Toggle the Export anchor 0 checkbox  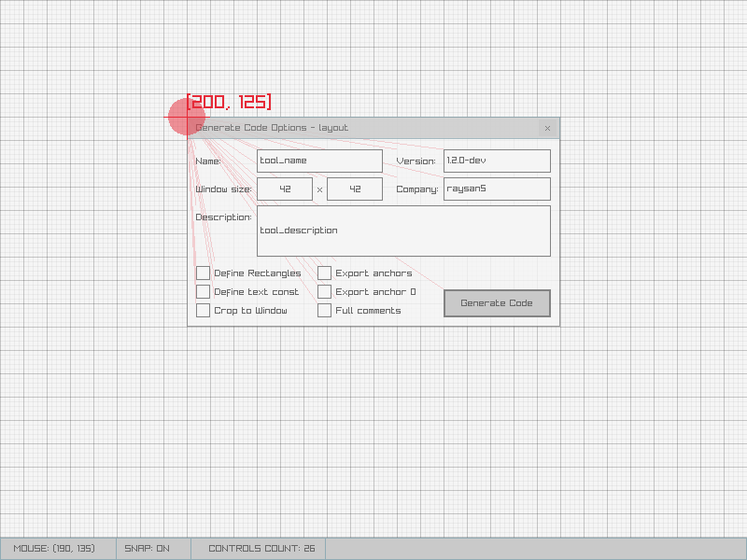coord(325,292)
